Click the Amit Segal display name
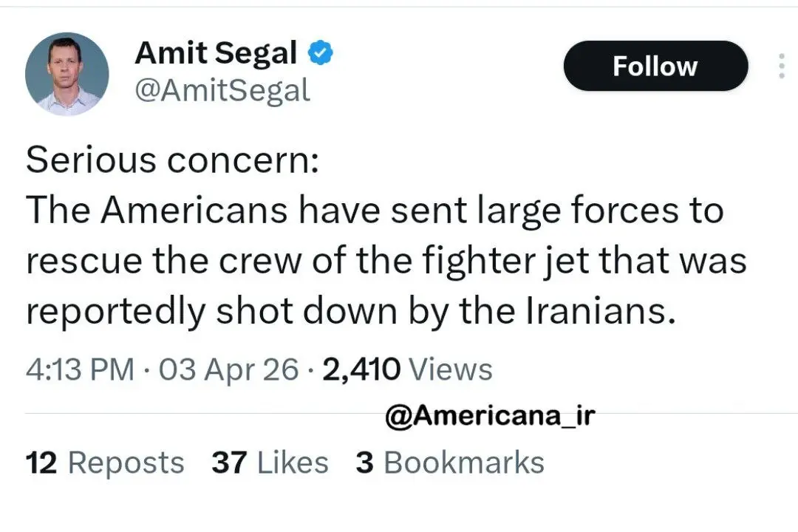Viewport: 798px width, 532px height. 216,53
